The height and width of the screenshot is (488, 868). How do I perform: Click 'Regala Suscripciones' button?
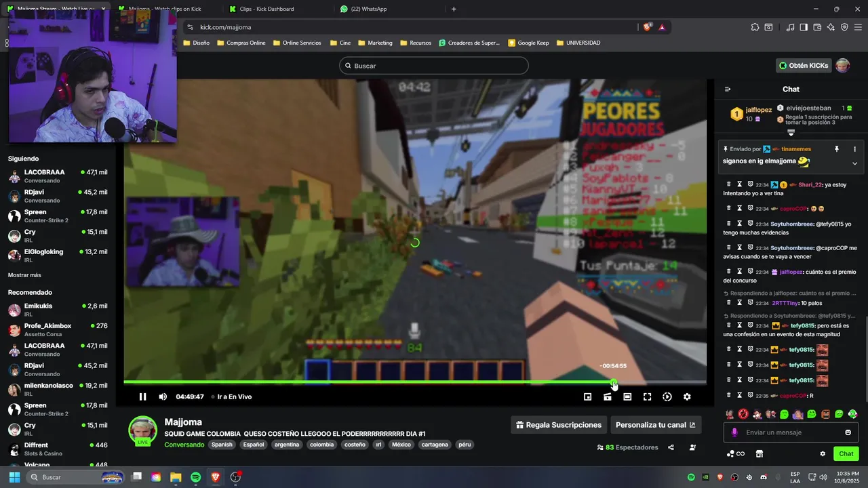point(559,425)
